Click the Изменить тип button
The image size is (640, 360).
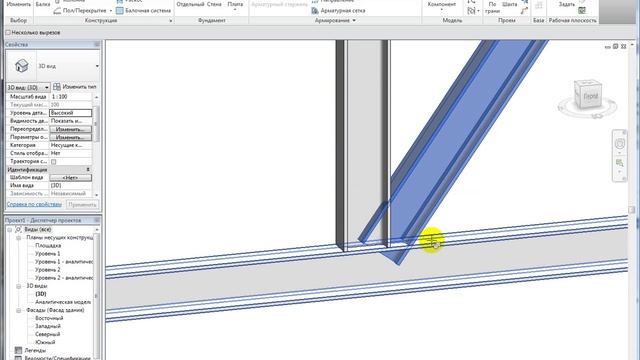point(75,87)
